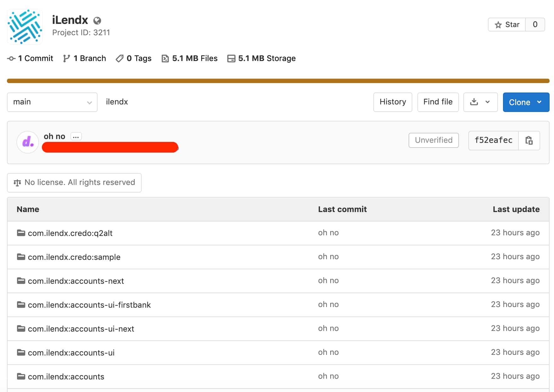
Task: Open the 0 Tags page
Action: (134, 59)
